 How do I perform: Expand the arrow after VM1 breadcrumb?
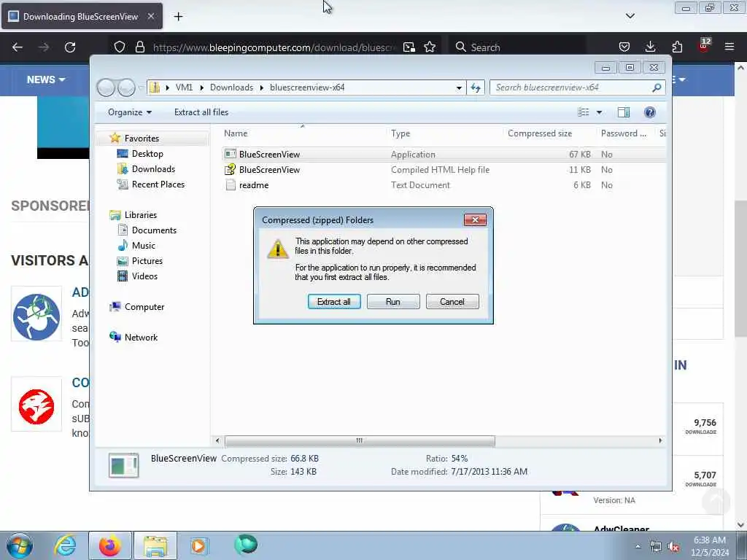click(201, 87)
